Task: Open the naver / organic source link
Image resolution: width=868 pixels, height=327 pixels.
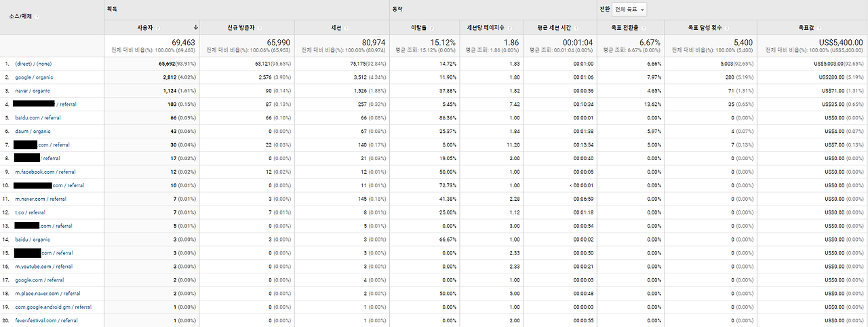Action: [x=32, y=90]
